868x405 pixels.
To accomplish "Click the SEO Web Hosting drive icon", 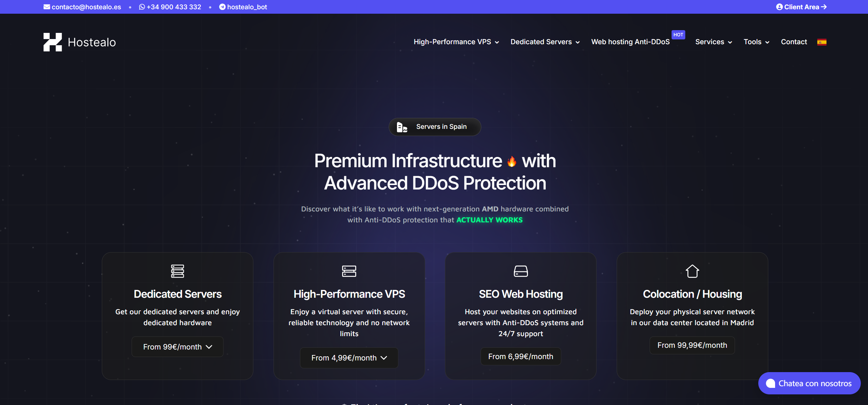I will [521, 271].
